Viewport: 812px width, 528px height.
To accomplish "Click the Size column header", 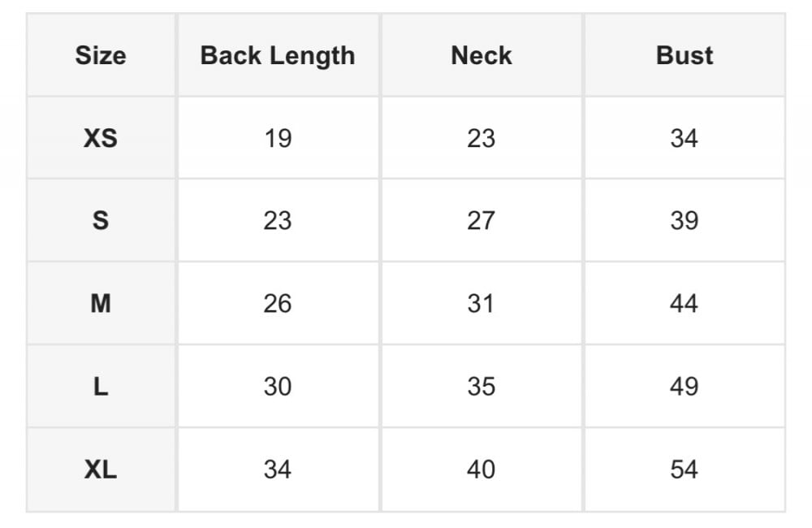I will (x=101, y=55).
